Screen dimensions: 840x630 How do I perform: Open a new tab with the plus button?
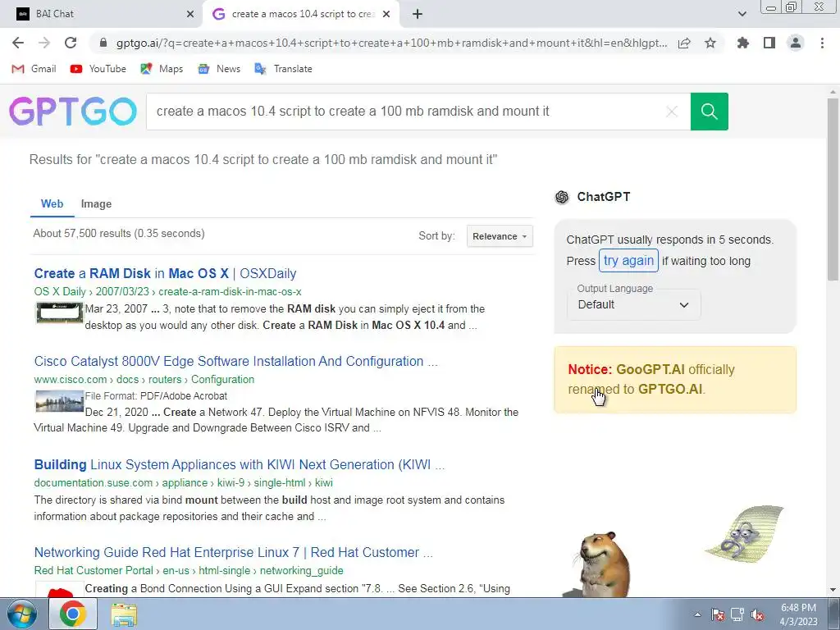click(418, 14)
